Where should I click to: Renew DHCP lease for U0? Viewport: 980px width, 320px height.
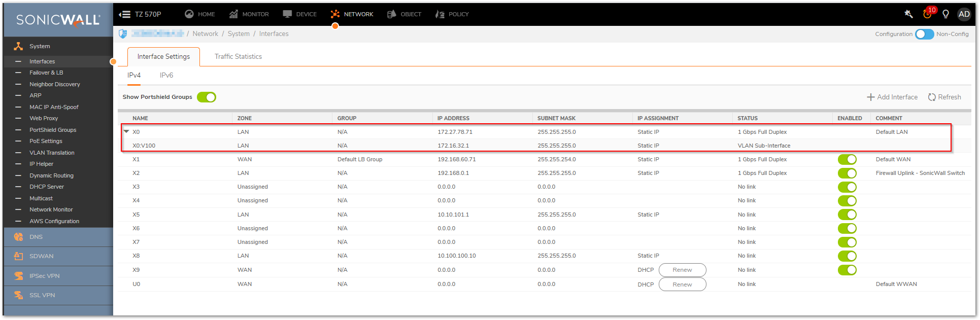tap(682, 284)
